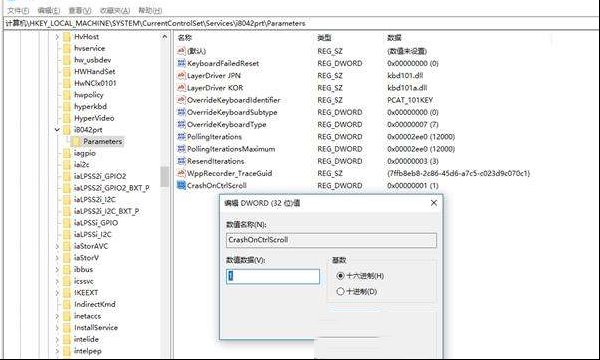Screen dimensions: 600x360
Task: Expand the ibbus tree node
Action: click(57, 270)
